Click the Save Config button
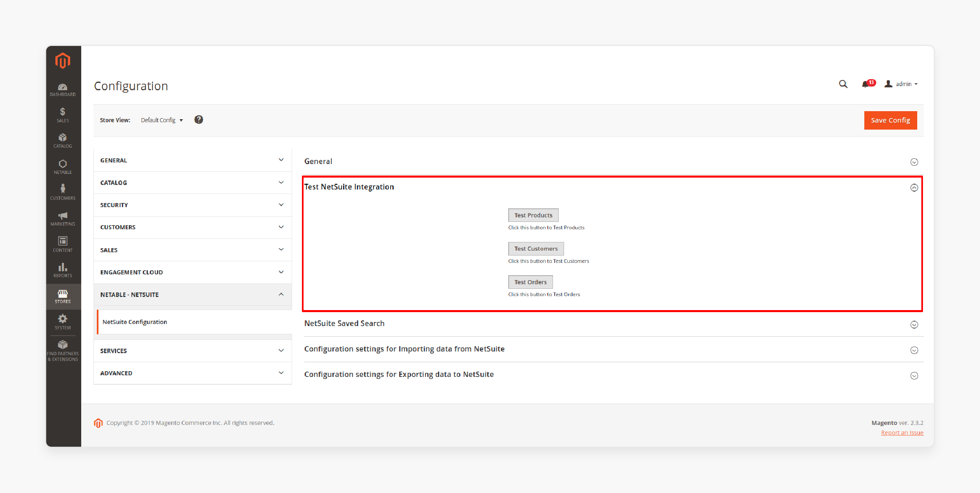The width and height of the screenshot is (980, 493). click(890, 120)
